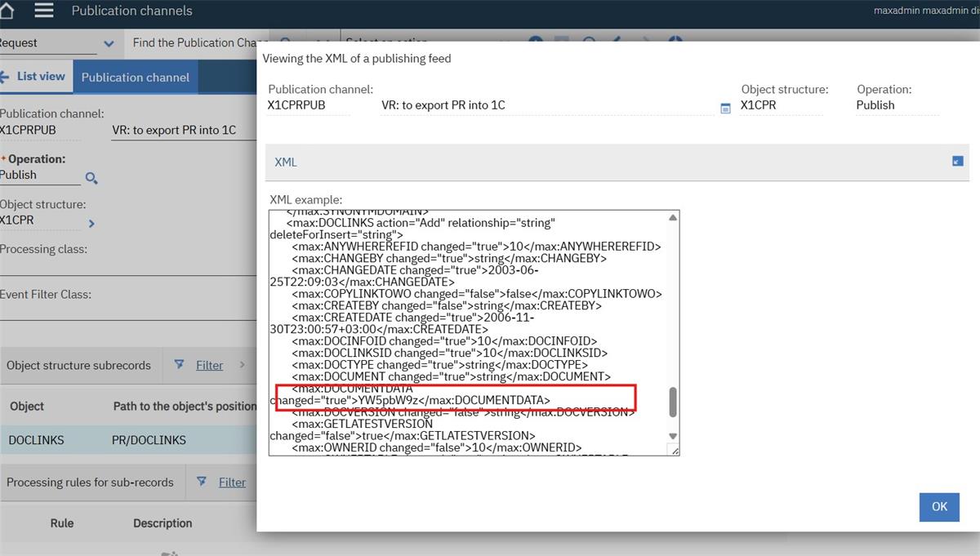Click the Object column header

(x=27, y=406)
